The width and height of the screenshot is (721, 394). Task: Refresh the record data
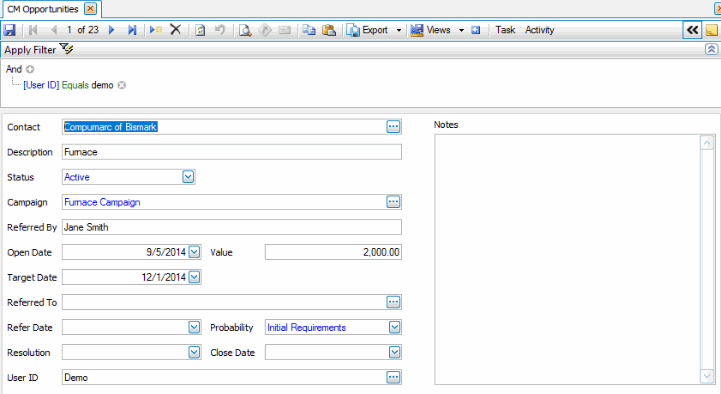pyautogui.click(x=200, y=30)
